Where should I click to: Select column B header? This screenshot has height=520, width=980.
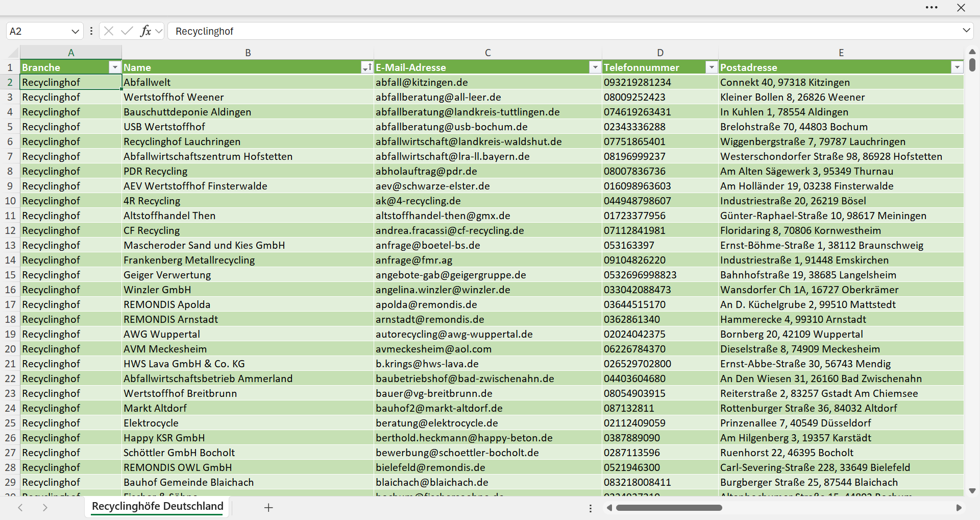248,53
